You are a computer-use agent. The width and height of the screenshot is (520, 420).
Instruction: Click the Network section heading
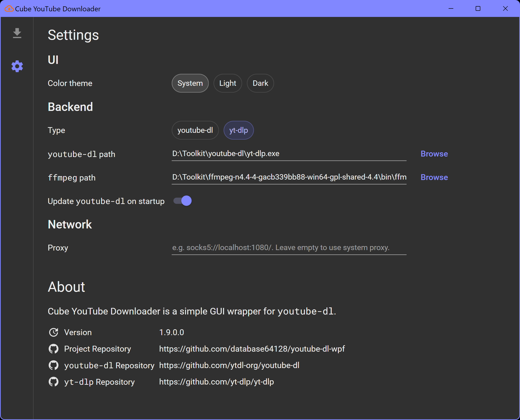(x=70, y=224)
